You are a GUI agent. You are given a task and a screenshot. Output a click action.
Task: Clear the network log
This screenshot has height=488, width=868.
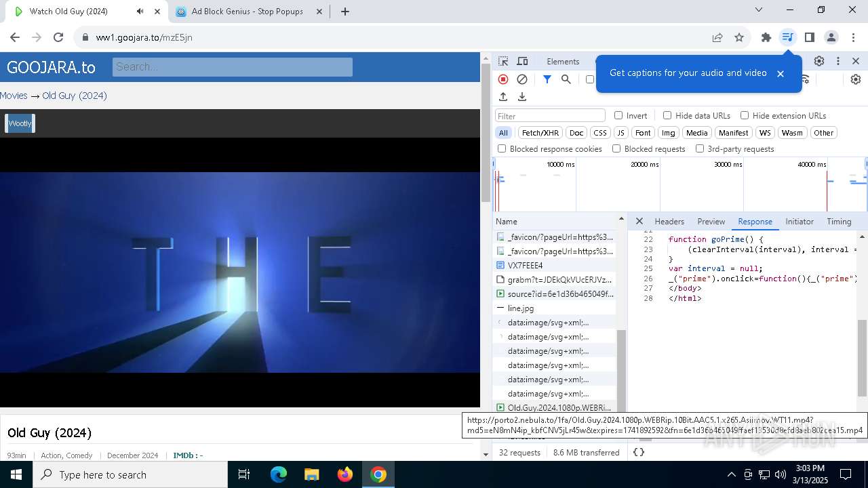(522, 79)
